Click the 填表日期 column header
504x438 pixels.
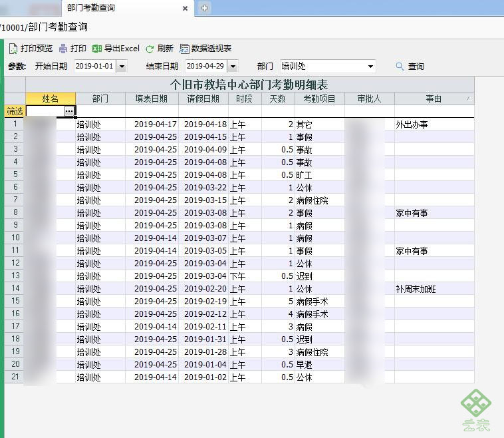[x=152, y=99]
